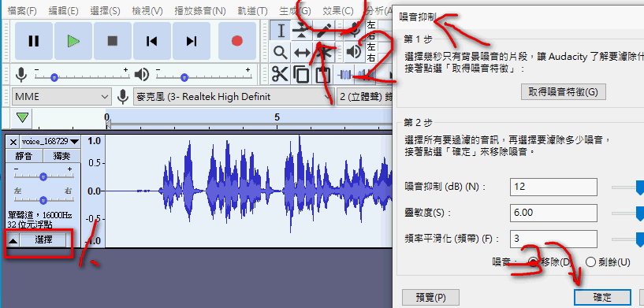This screenshot has width=644, height=308.
Task: Select the Envelope tool
Action: coord(302,31)
